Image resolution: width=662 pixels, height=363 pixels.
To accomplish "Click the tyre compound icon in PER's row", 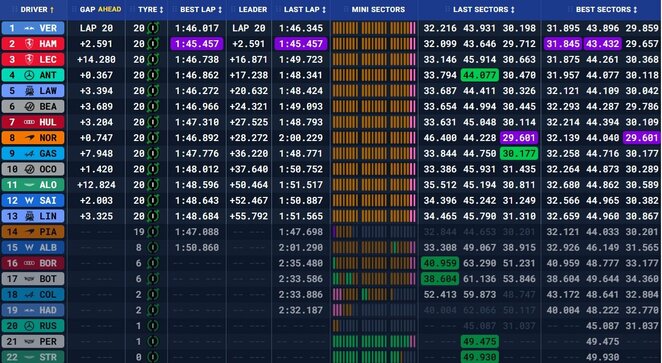I will [153, 341].
